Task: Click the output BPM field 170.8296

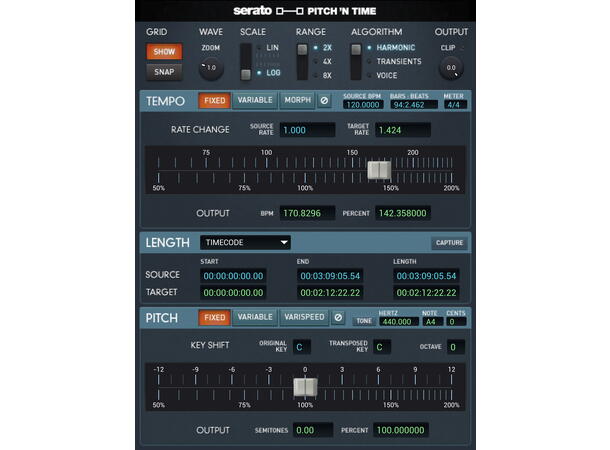Action: [307, 213]
